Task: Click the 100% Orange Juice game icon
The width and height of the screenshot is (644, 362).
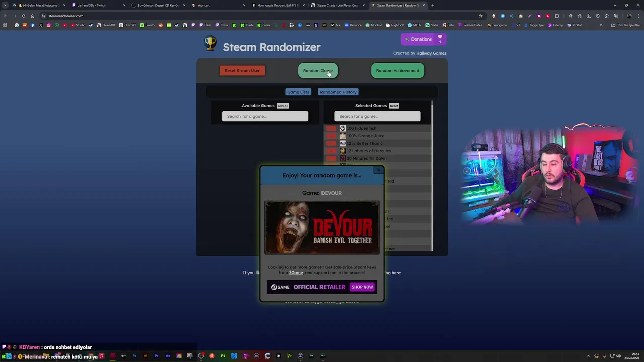Action: click(x=343, y=136)
